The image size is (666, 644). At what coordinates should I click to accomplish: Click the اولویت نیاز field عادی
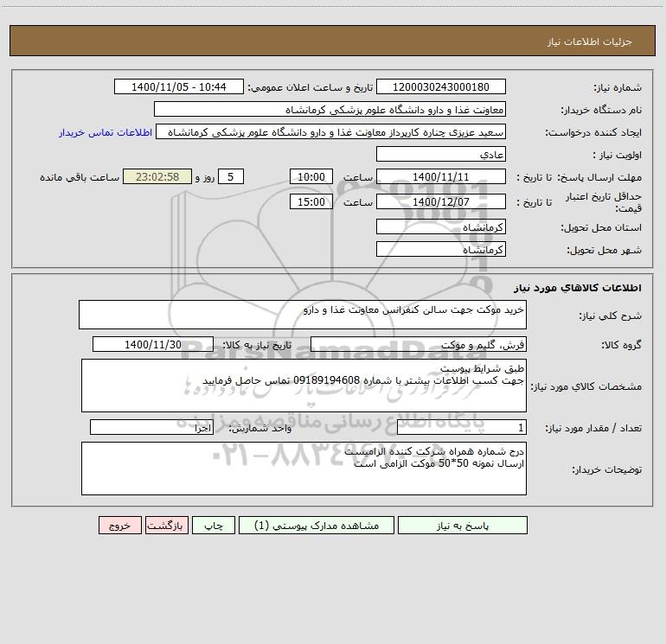click(x=441, y=154)
